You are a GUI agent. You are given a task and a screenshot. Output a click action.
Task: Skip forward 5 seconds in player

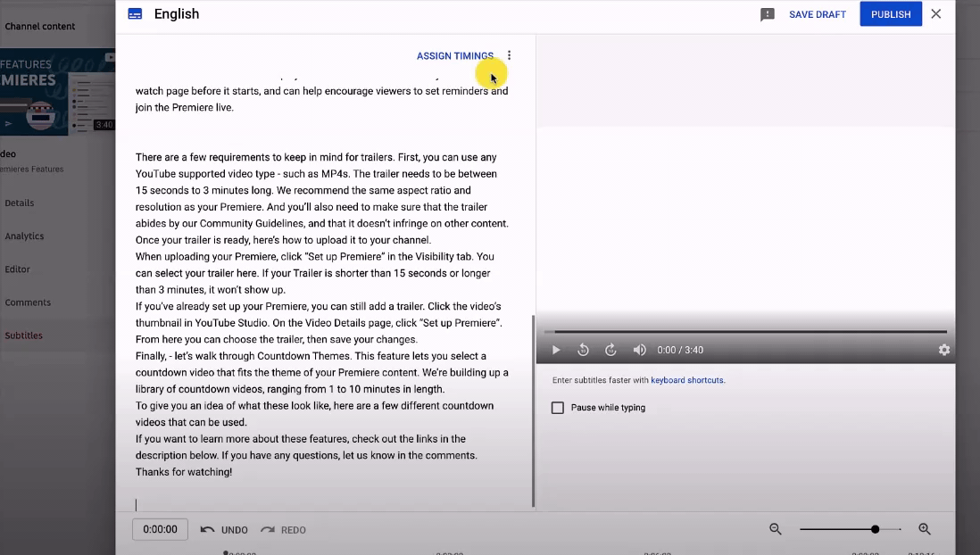click(610, 350)
